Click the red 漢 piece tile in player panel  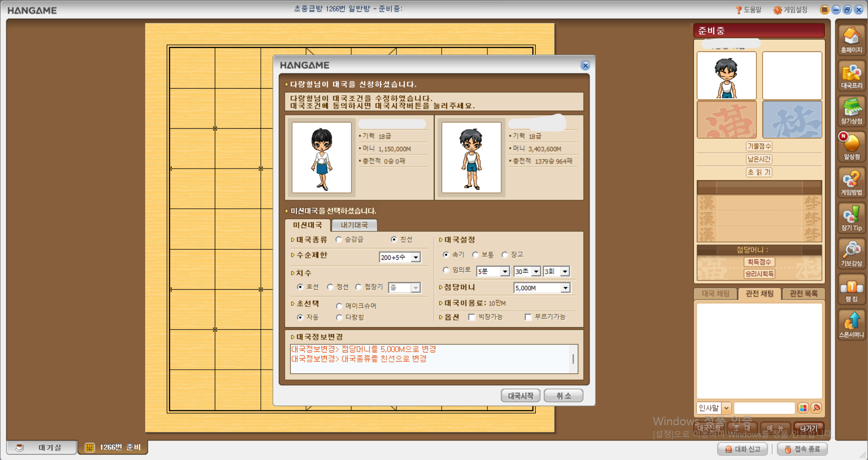726,120
